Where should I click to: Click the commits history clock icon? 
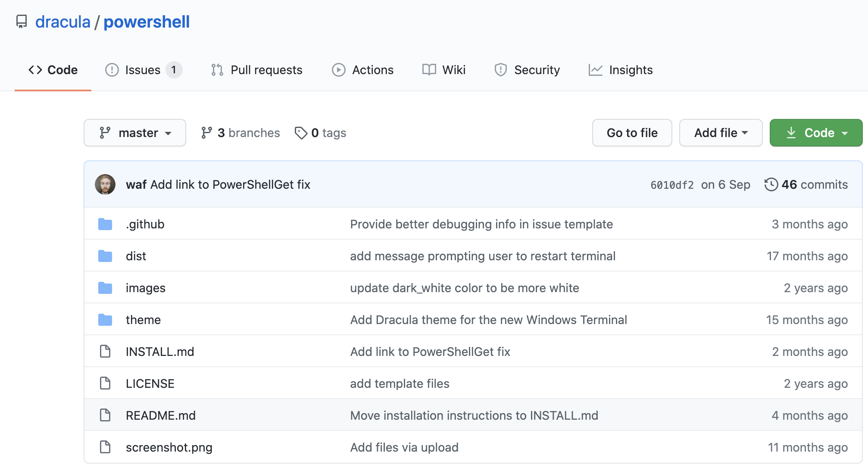click(x=771, y=184)
